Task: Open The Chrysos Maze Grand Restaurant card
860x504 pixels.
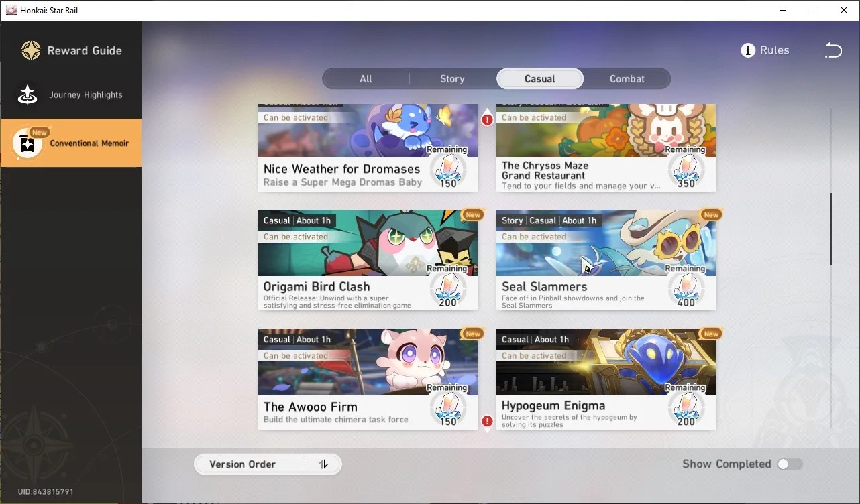Action: click(x=606, y=147)
